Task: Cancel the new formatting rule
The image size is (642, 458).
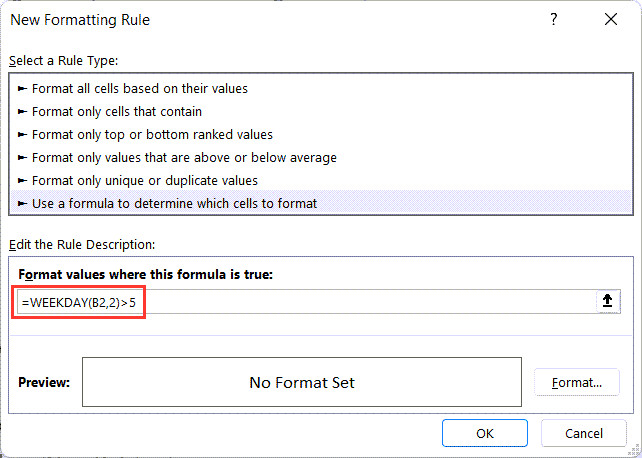Action: point(584,433)
